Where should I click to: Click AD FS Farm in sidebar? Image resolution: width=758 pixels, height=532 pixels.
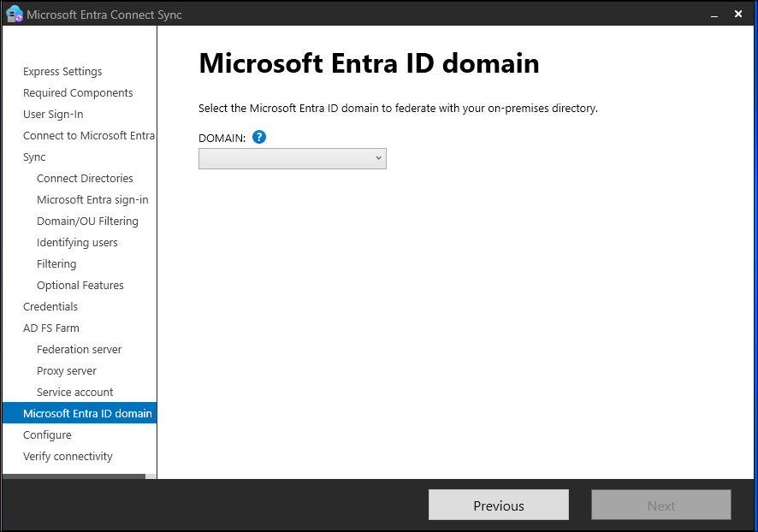point(51,328)
